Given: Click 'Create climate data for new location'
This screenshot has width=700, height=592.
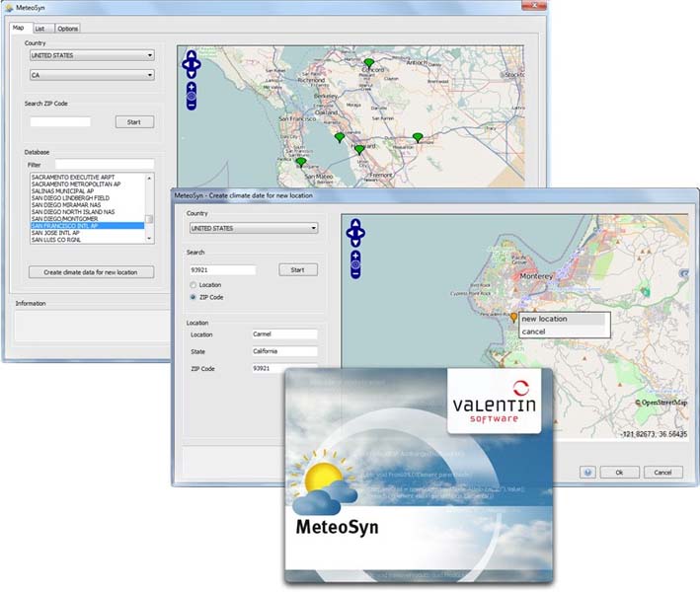Looking at the screenshot, I should tap(91, 272).
